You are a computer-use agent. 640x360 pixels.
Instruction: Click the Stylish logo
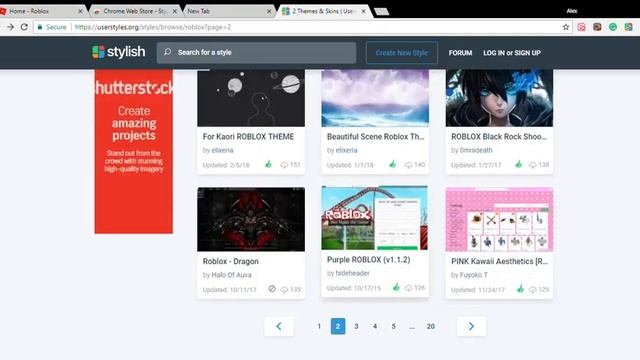[x=119, y=52]
